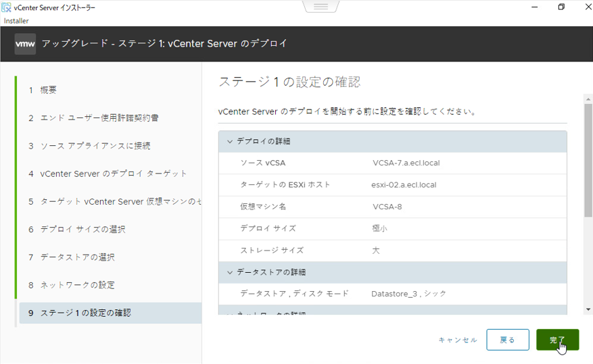Viewport: 593px width, 364px height.
Task: Select step 9 ステージ 1 の設定の確認
Action: (x=85, y=313)
